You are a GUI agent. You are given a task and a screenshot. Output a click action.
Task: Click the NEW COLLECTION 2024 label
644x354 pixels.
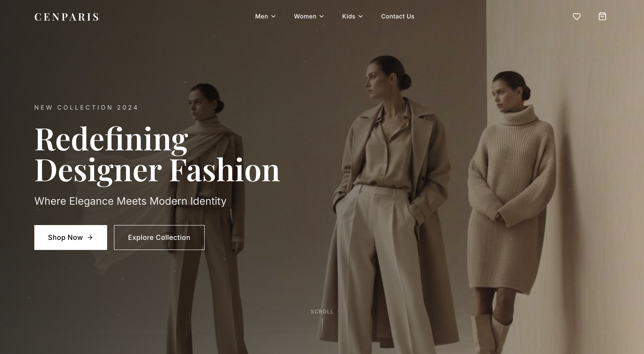[x=86, y=108]
